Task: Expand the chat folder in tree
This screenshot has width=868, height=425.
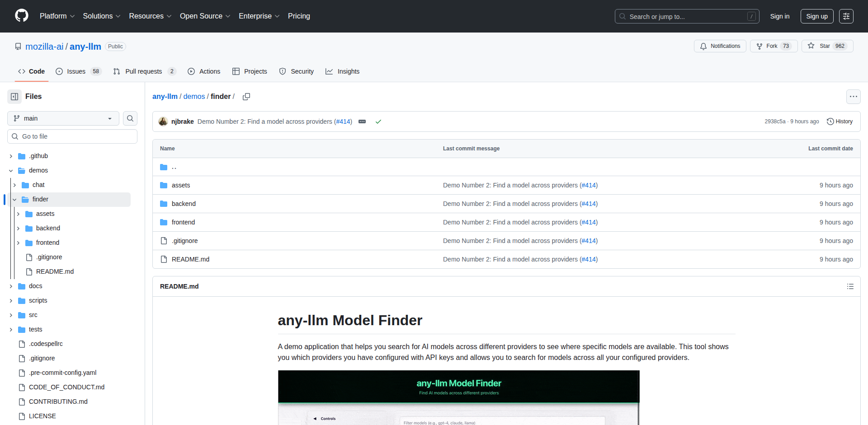Action: coord(14,185)
